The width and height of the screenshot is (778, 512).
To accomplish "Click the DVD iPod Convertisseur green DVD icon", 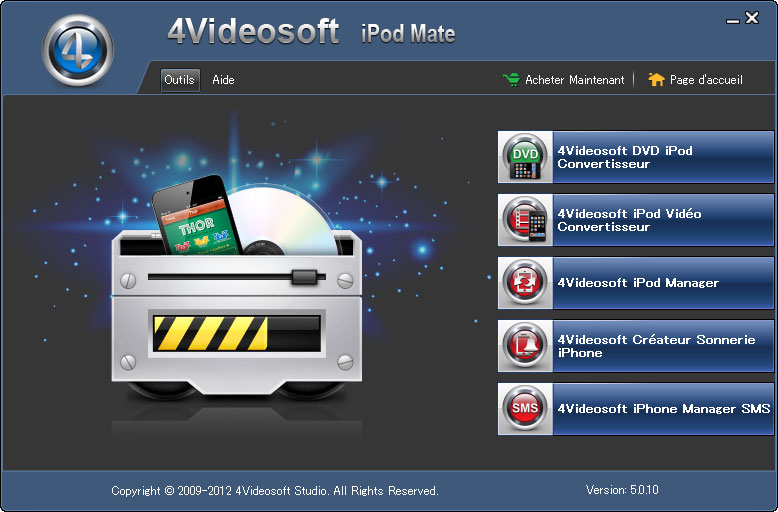I will click(525, 157).
